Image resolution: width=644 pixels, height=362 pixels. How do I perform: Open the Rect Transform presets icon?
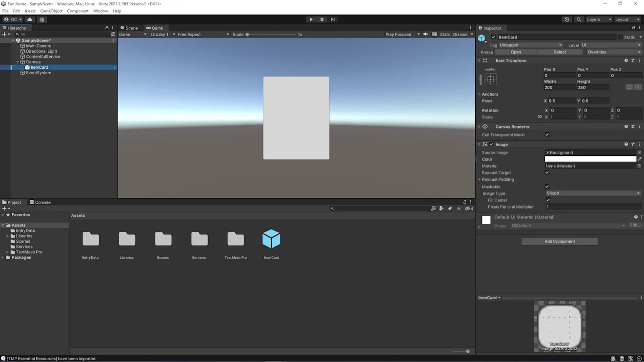pos(633,60)
